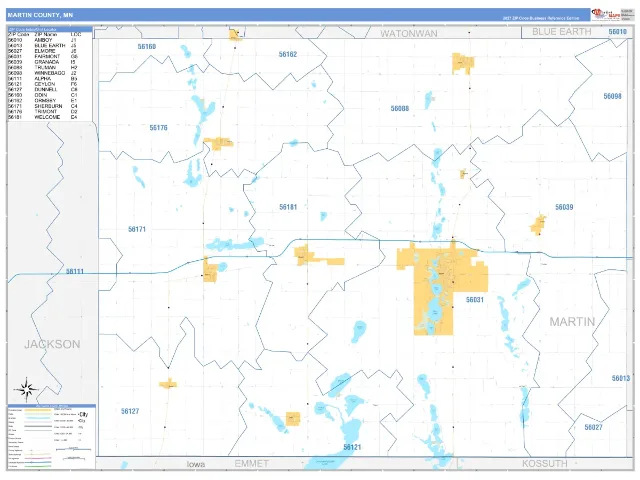Click the 56162 ZIP label on the map
The height and width of the screenshot is (480, 640).
(288, 54)
